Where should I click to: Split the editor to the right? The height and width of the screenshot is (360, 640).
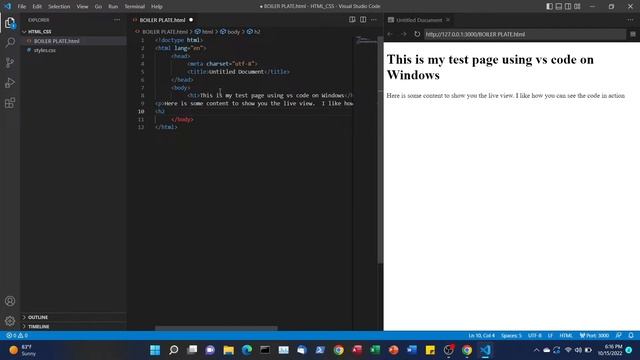(x=363, y=20)
